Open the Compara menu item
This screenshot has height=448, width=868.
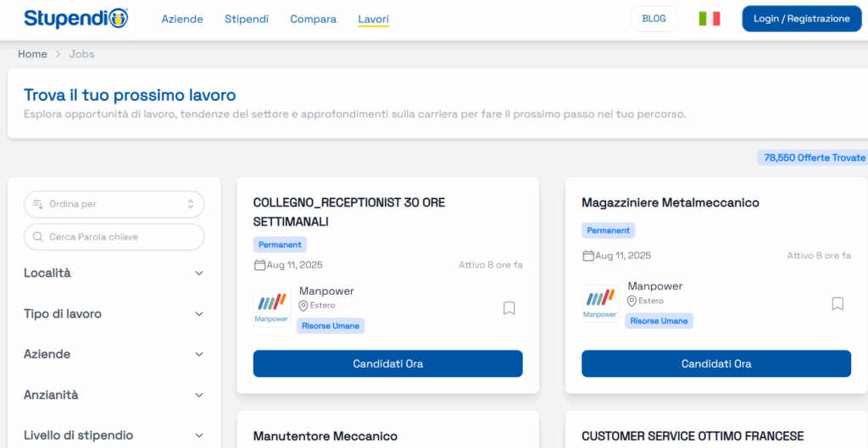point(314,19)
